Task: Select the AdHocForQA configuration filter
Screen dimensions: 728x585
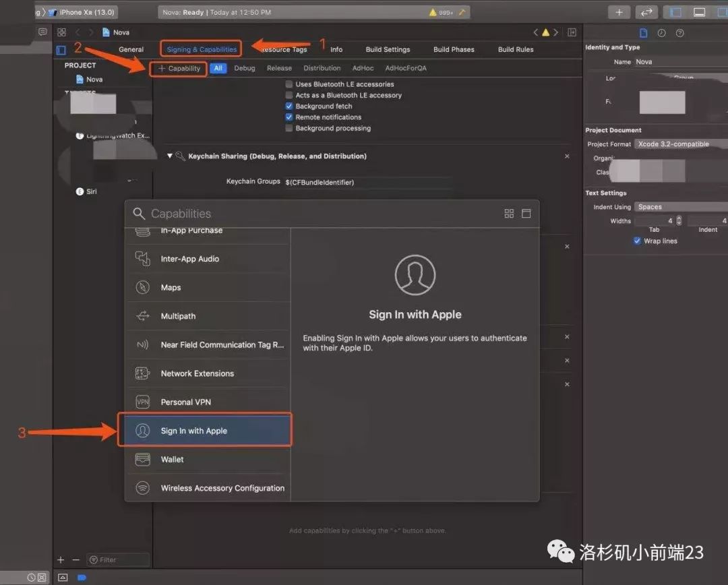Action: (x=406, y=68)
